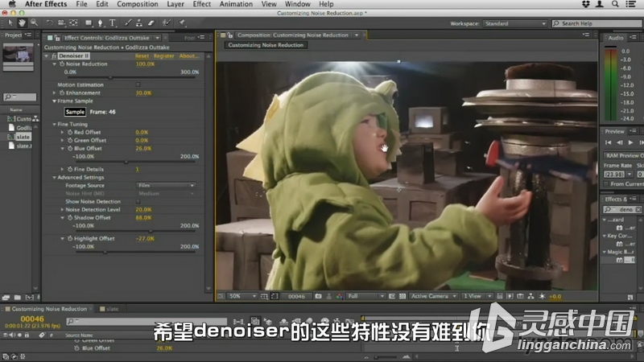Select the Hand tool
Screen dimensions: 644x362
[x=22, y=23]
